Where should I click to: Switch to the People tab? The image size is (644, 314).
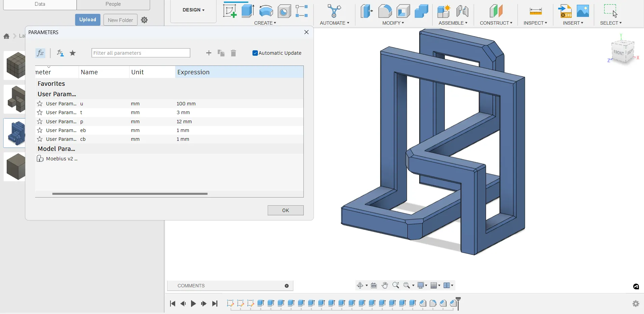click(x=113, y=4)
